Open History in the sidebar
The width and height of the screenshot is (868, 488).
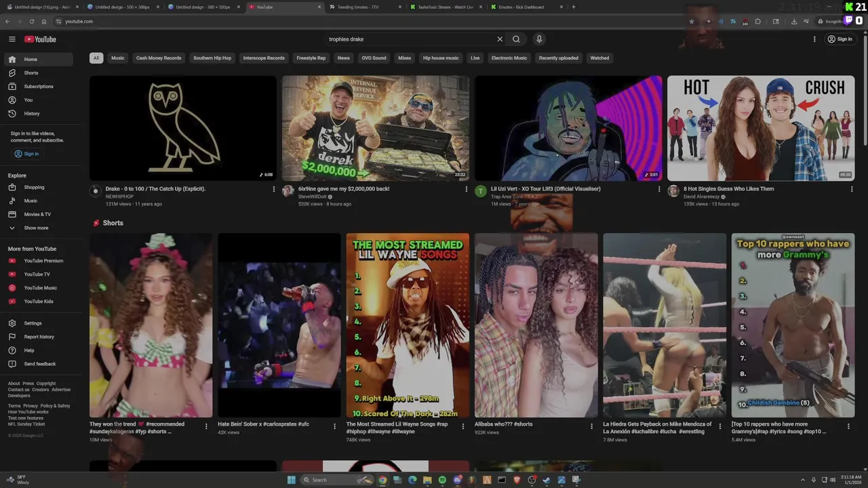point(39,113)
